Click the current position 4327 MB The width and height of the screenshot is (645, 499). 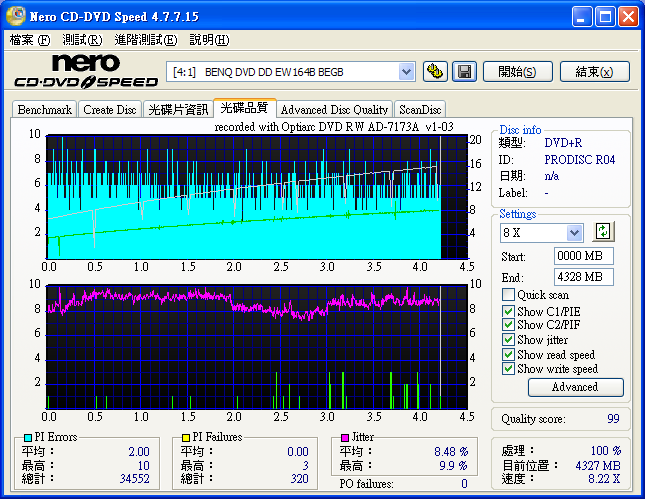tap(598, 466)
